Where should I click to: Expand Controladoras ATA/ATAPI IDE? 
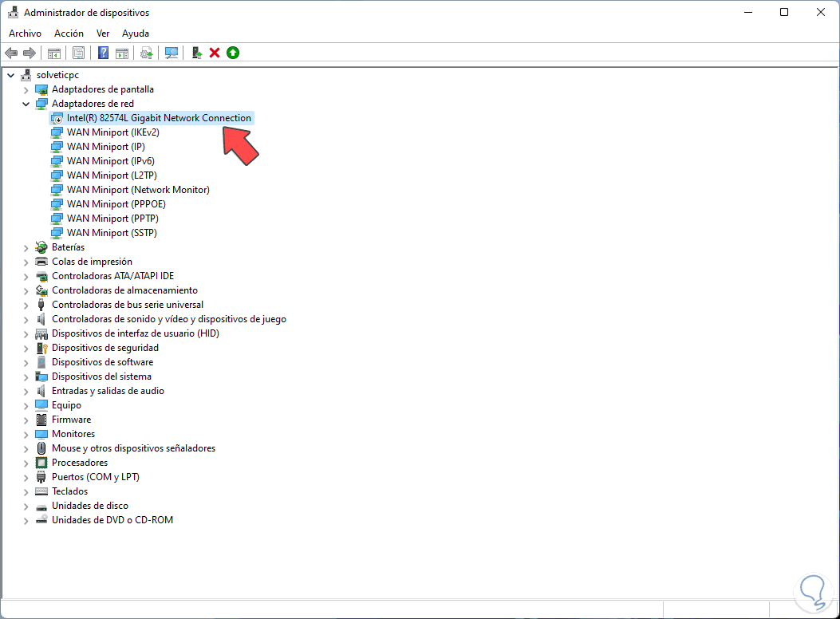26,276
